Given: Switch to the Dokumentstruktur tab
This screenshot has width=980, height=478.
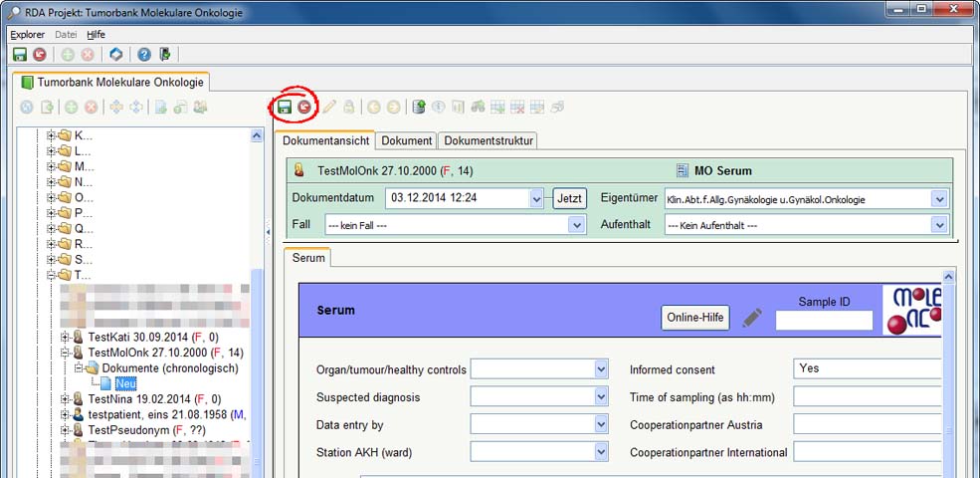Looking at the screenshot, I should point(489,140).
